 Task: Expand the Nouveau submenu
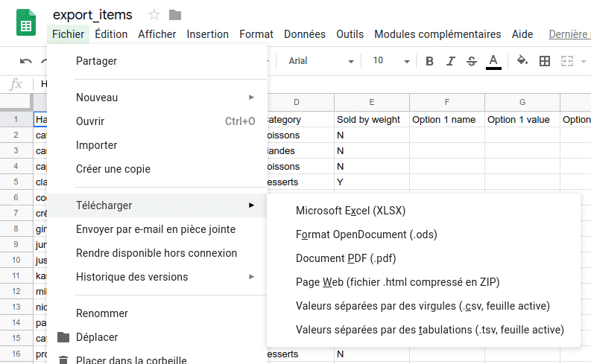point(157,98)
